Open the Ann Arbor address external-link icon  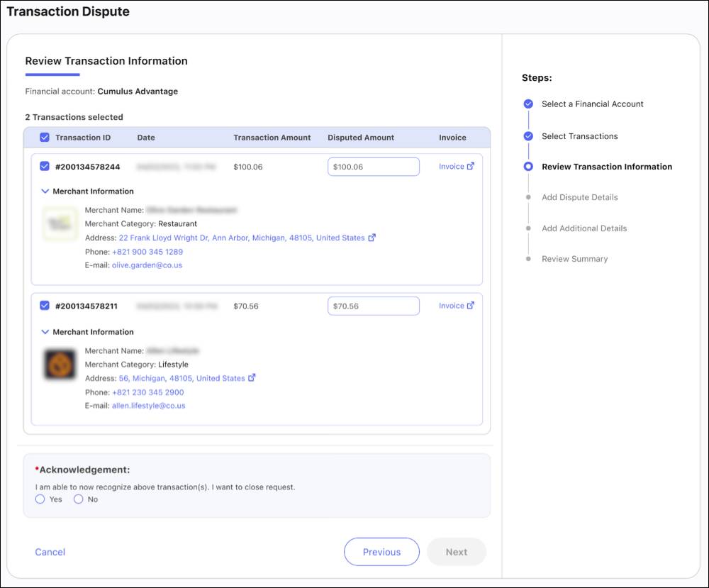372,238
